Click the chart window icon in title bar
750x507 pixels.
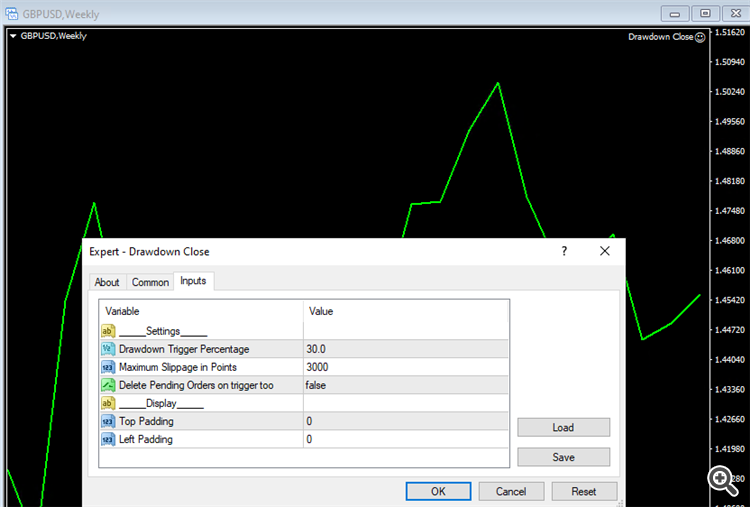(x=11, y=13)
